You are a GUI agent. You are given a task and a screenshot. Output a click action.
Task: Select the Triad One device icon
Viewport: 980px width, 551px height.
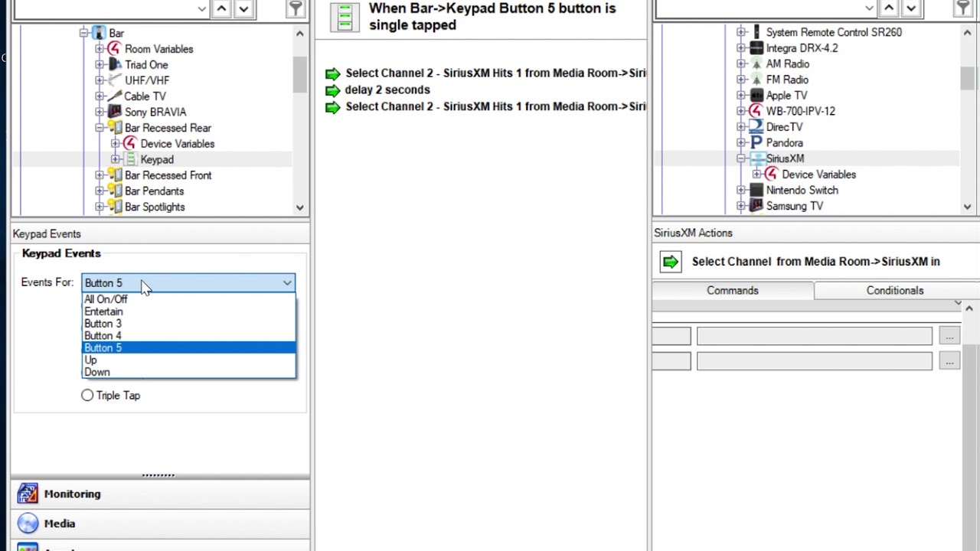click(114, 65)
